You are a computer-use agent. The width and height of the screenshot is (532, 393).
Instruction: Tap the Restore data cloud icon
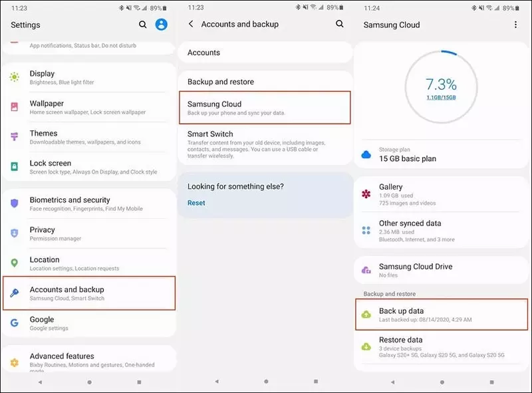coord(366,346)
